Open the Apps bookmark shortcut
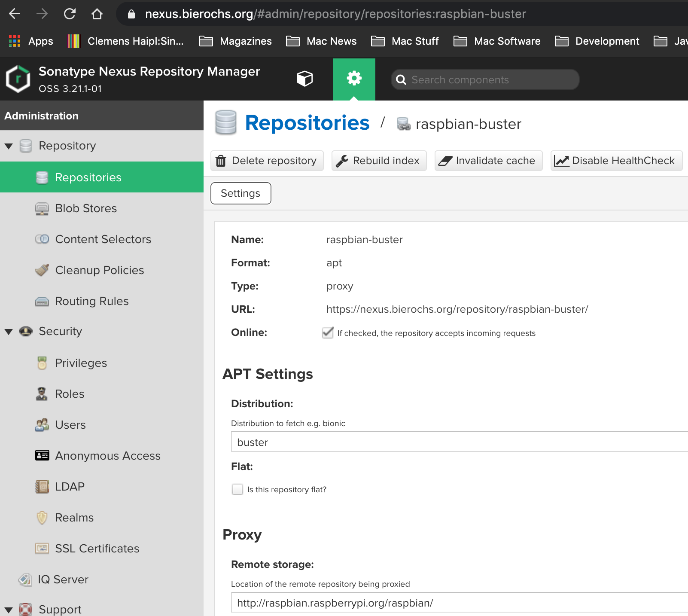Screen dimensions: 688x616 pyautogui.click(x=31, y=41)
